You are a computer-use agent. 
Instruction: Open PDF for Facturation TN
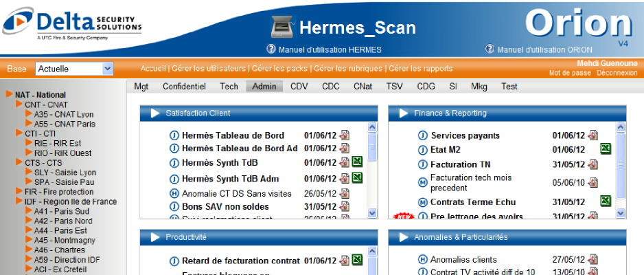pos(593,164)
